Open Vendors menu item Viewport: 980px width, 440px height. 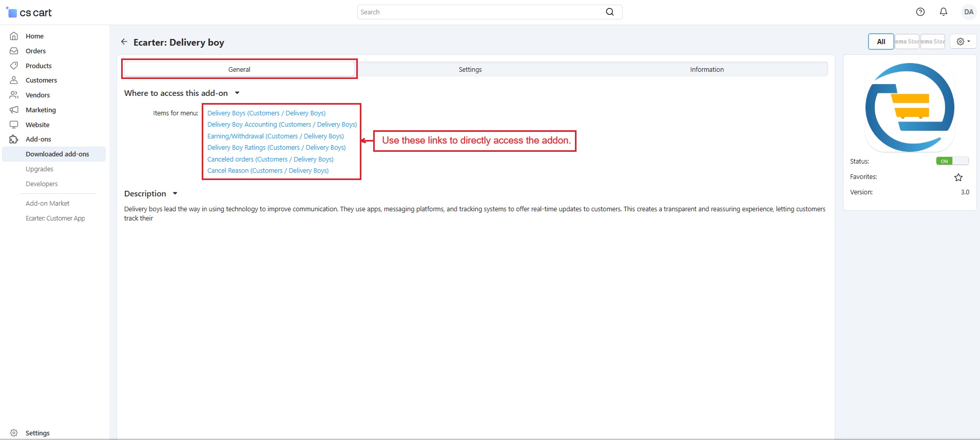click(37, 95)
